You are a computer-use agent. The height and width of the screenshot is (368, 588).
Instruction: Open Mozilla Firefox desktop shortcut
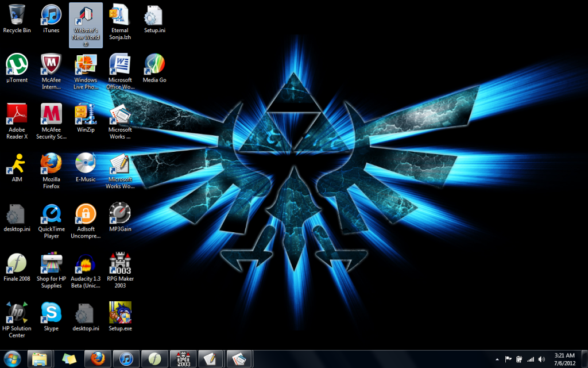coord(51,170)
